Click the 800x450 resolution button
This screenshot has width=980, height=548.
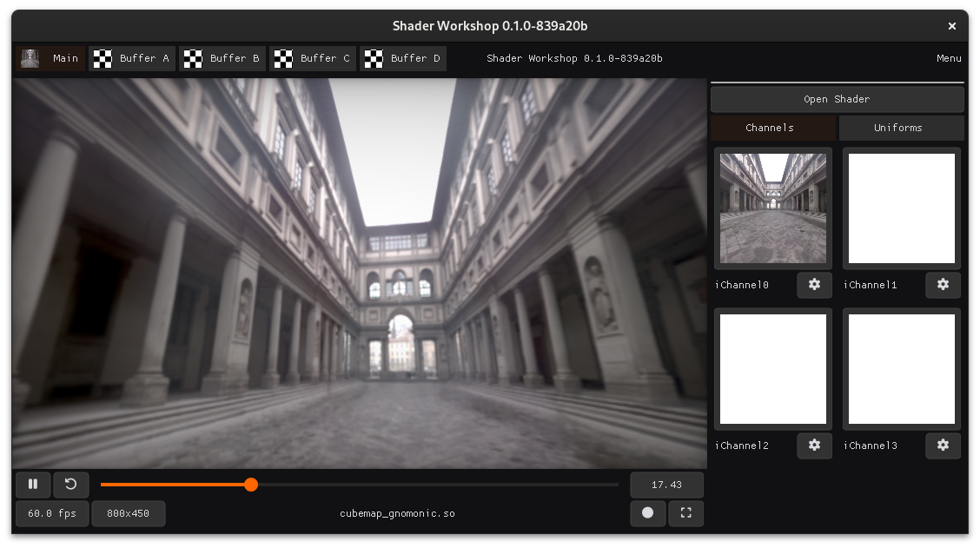[128, 513]
